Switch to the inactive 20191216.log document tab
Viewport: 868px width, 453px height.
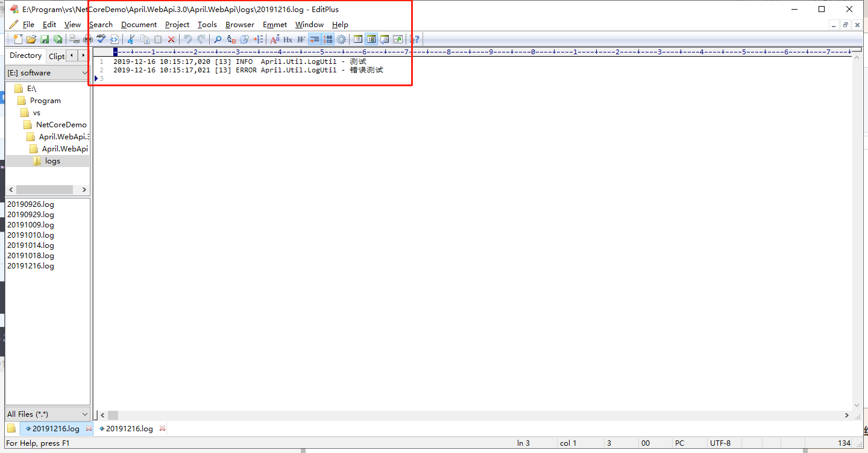click(x=129, y=428)
